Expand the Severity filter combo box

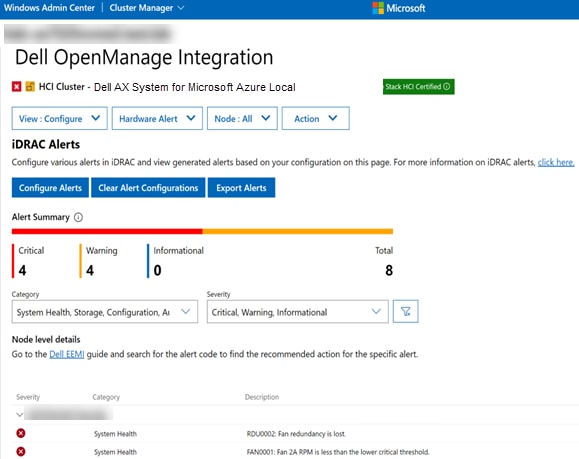coord(298,312)
